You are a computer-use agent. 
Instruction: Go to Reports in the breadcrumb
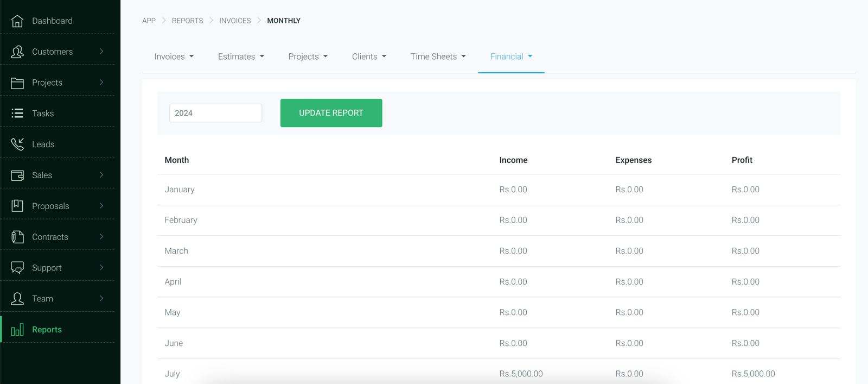pyautogui.click(x=187, y=21)
